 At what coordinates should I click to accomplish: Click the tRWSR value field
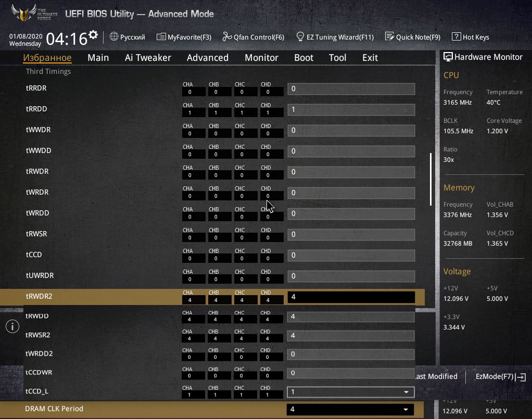[x=351, y=234]
